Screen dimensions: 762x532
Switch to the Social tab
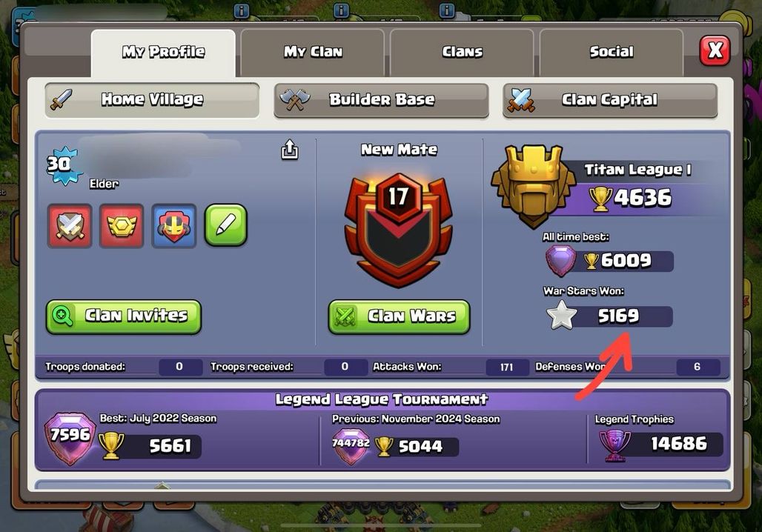612,52
